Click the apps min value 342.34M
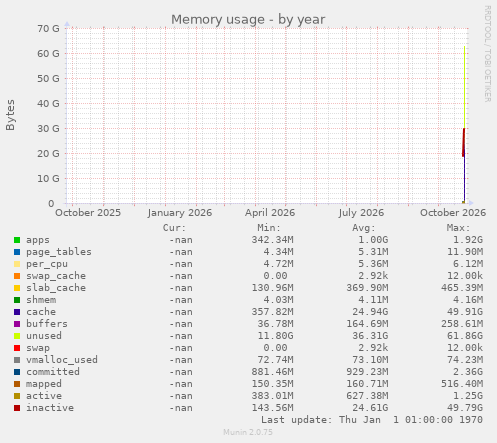Screen dimensions: 497x443 [272, 240]
